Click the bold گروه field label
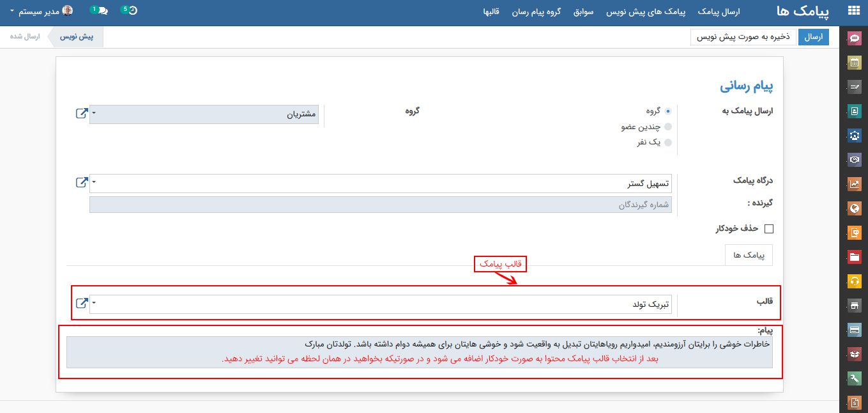This screenshot has height=413, width=868. [x=412, y=111]
